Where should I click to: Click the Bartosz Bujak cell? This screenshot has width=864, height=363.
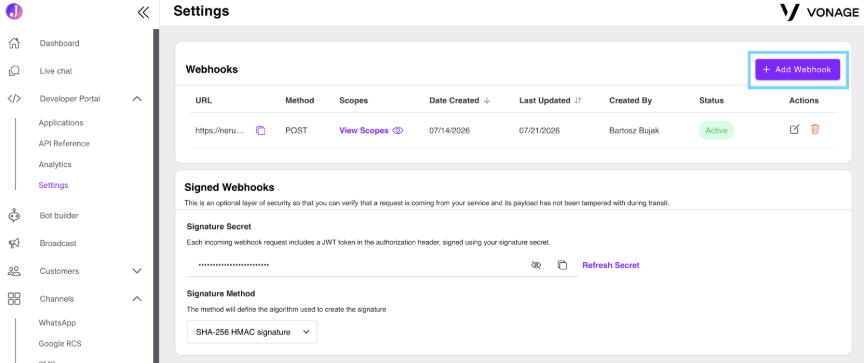pyautogui.click(x=634, y=131)
